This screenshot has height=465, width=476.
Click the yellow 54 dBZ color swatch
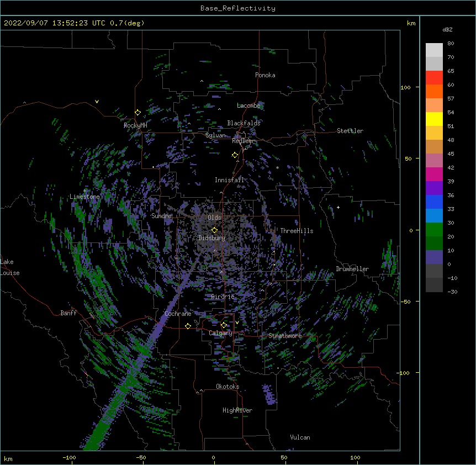pos(434,119)
